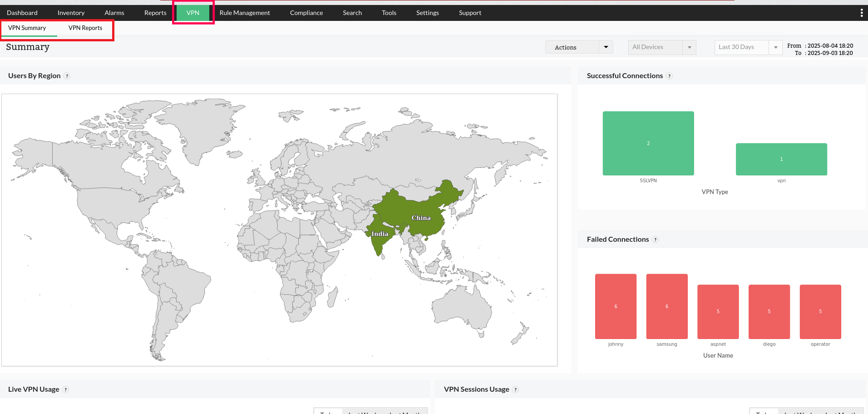
Task: Click the johnny failed connections bar
Action: coord(616,306)
